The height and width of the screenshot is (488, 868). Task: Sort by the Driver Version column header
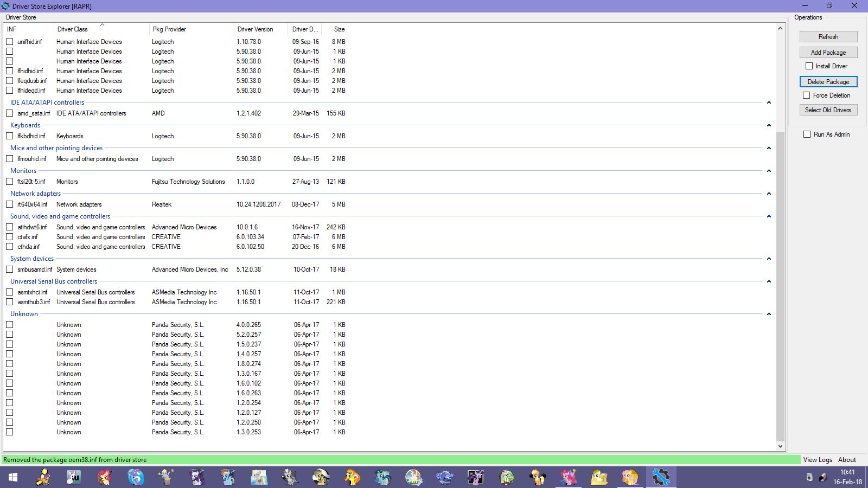tap(261, 29)
